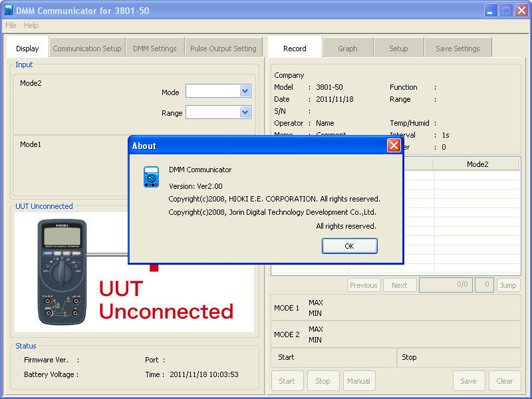Click the S/N label
532x399 pixels.
280,111
